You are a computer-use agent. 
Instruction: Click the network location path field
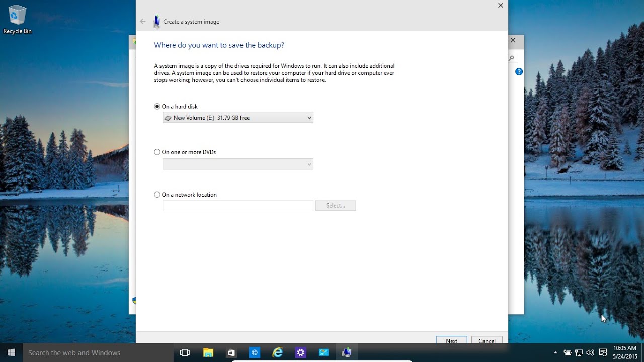[x=238, y=205]
